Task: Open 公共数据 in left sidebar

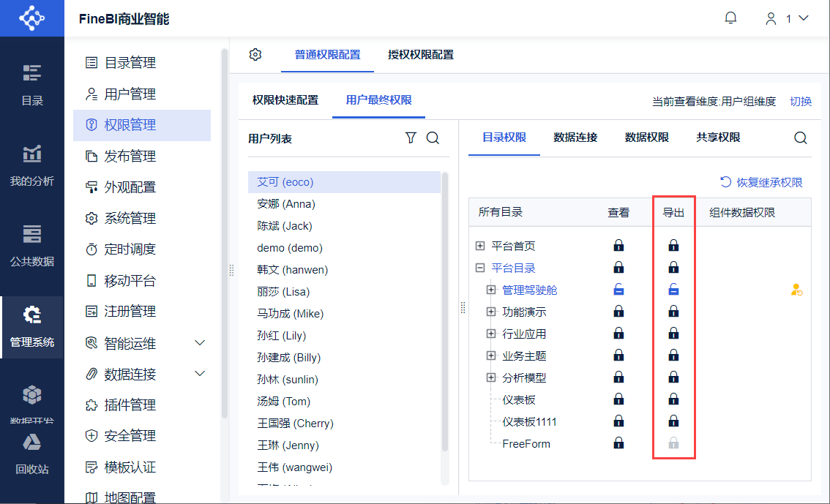Action: tap(31, 246)
